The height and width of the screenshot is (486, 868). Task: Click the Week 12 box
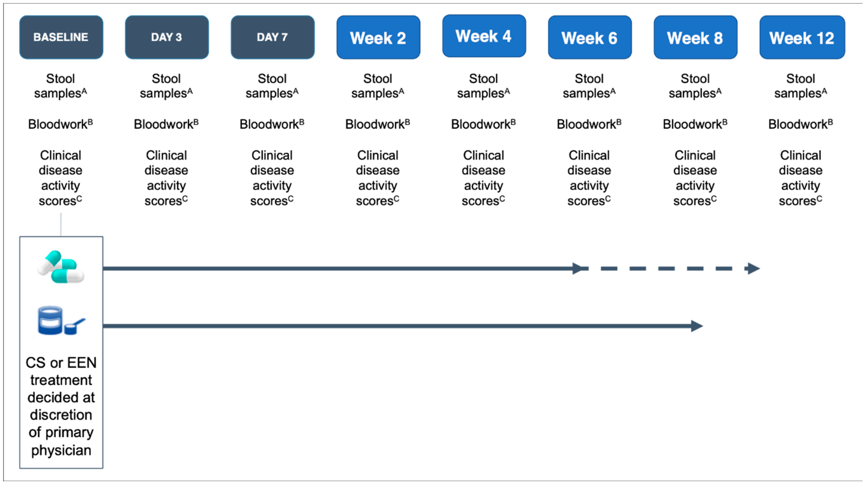click(802, 37)
